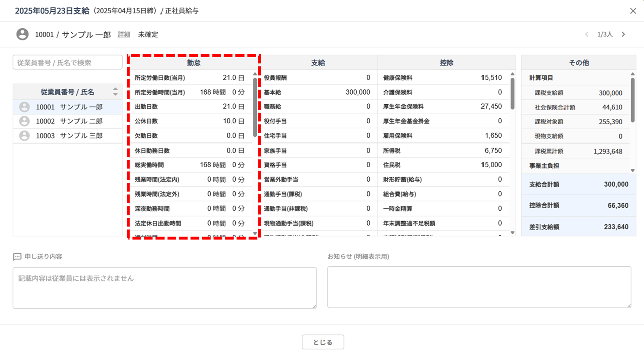Screen dimensions: 644x357
Task: Click the お知らせ (明細表示用) text area
Action: click(x=479, y=287)
